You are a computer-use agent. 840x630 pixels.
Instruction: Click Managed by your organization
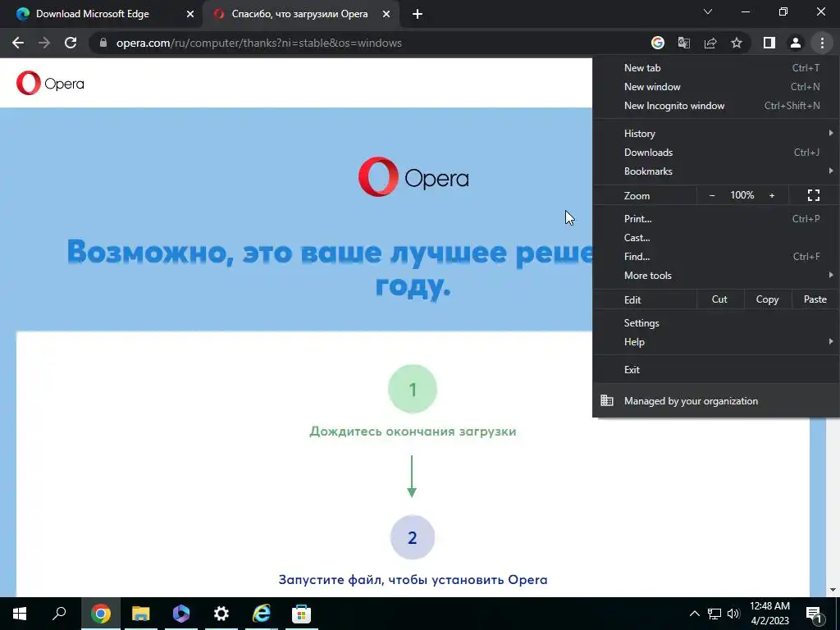coord(715,400)
